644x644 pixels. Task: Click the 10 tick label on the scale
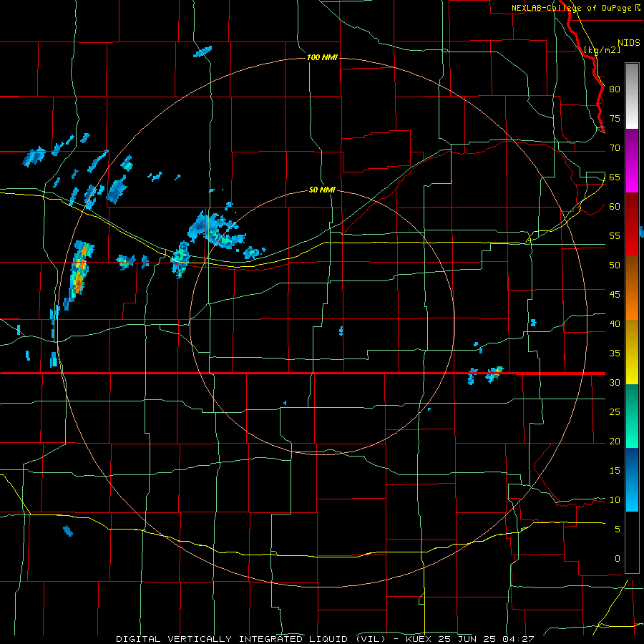tap(615, 500)
